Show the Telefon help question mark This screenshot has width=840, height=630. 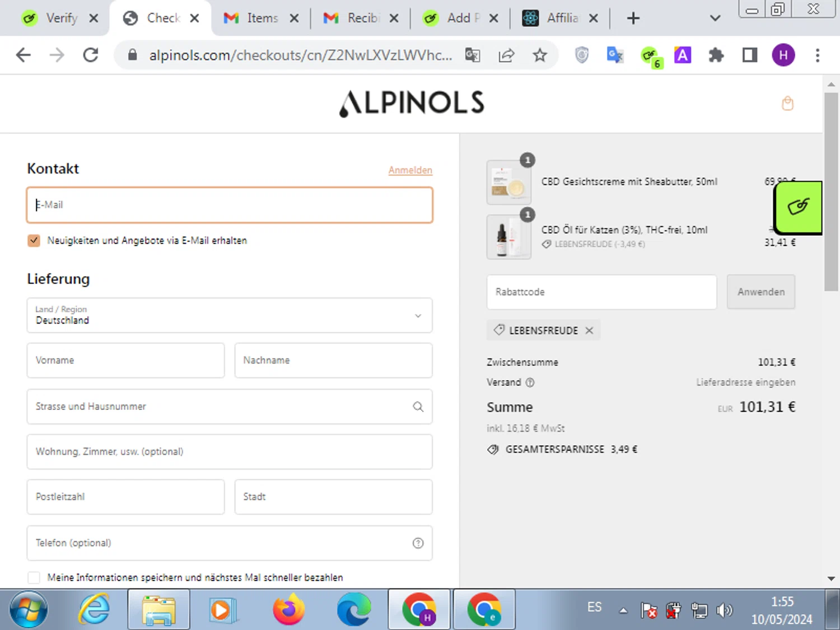pyautogui.click(x=418, y=543)
